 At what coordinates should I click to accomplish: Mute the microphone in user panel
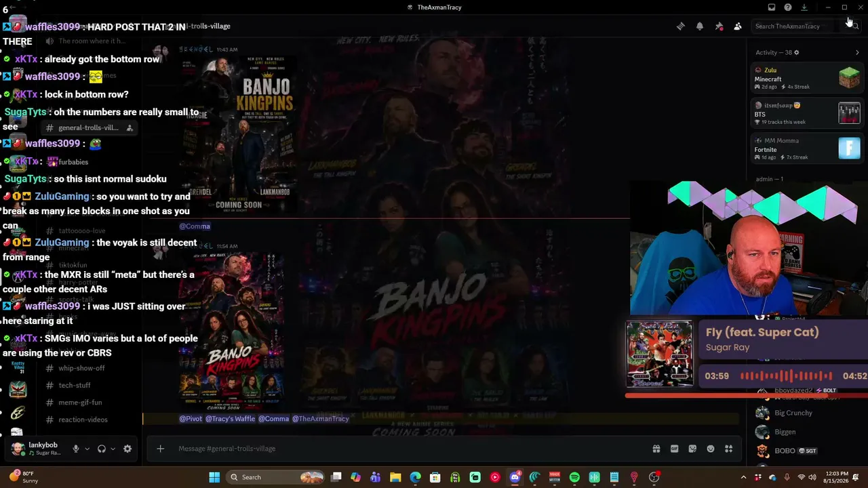(x=76, y=449)
